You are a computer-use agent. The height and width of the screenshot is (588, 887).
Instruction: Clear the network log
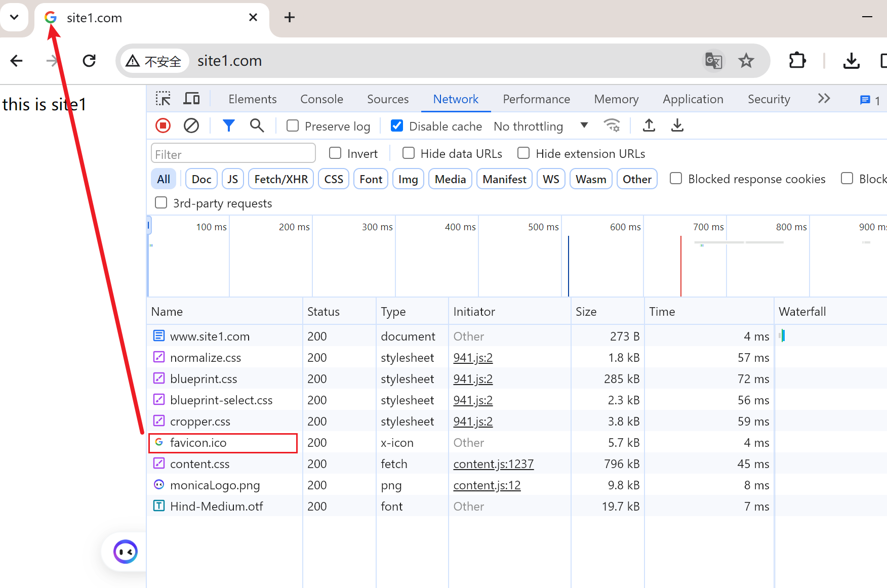pos(191,125)
